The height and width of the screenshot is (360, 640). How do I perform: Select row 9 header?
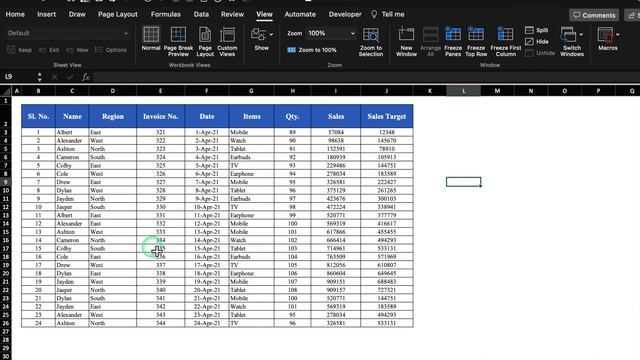(x=6, y=182)
